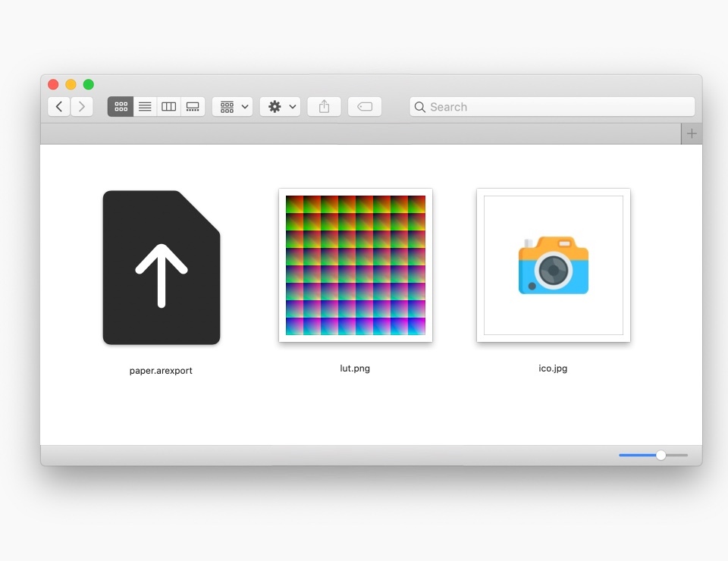This screenshot has height=561, width=728.
Task: Click the Search field
Action: click(552, 107)
